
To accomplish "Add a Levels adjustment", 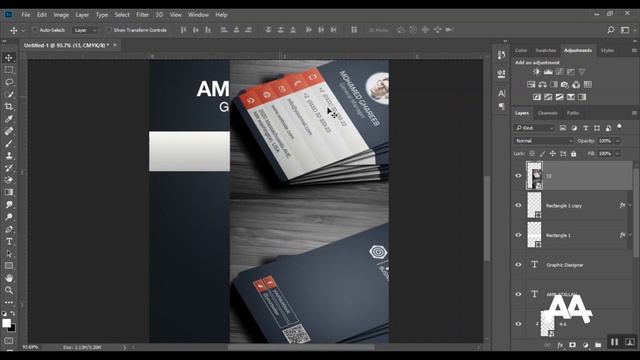I will [548, 72].
